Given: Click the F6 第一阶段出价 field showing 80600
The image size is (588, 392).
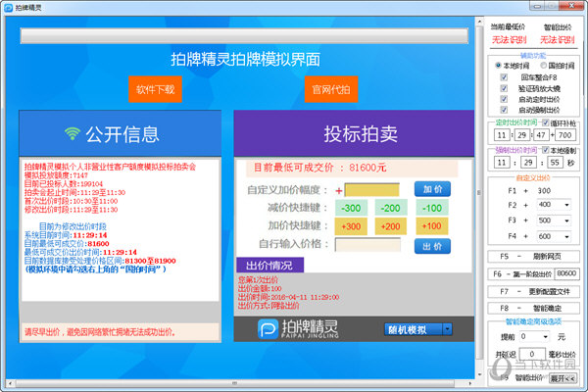Looking at the screenshot, I should [x=566, y=273].
